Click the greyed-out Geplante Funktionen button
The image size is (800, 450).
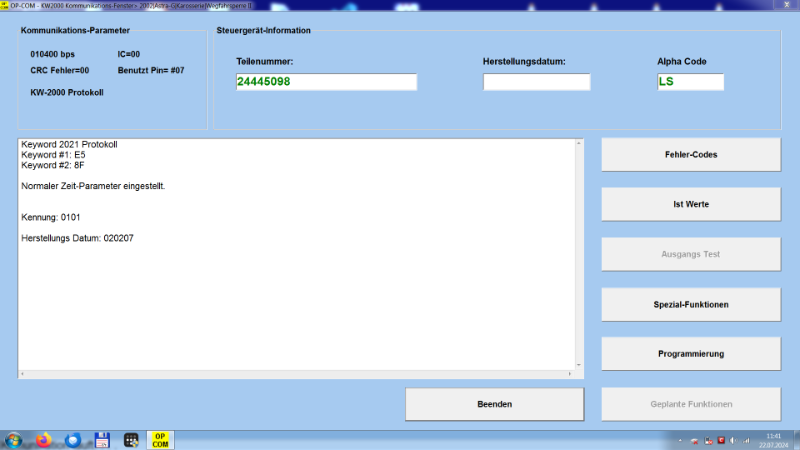pyautogui.click(x=691, y=404)
